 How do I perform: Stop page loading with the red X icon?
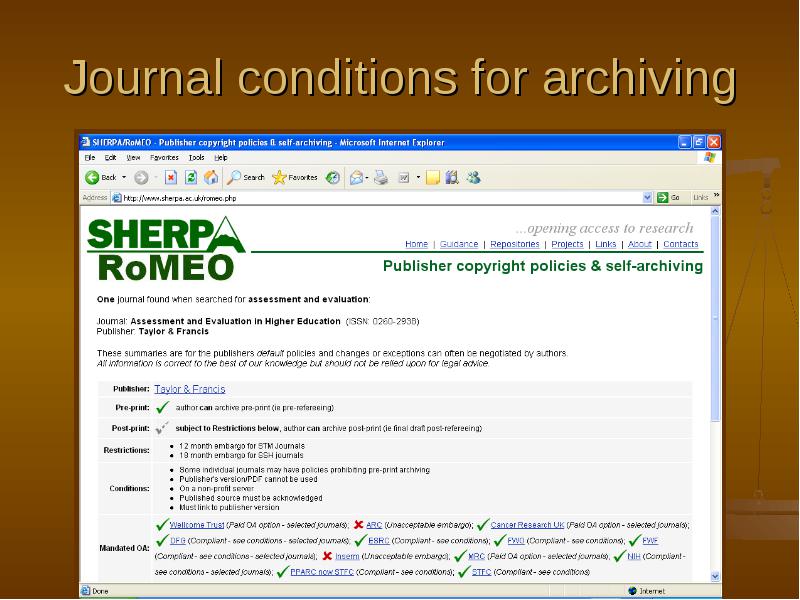[171, 178]
